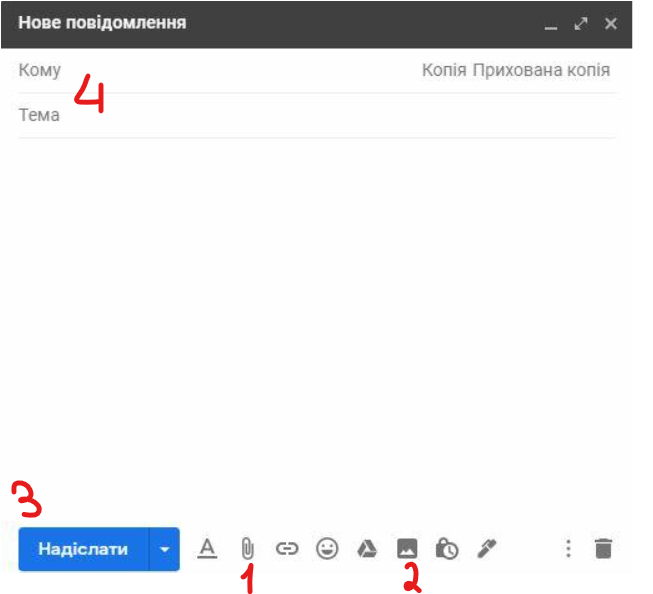Insert a photo using the image icon

[x=407, y=548]
